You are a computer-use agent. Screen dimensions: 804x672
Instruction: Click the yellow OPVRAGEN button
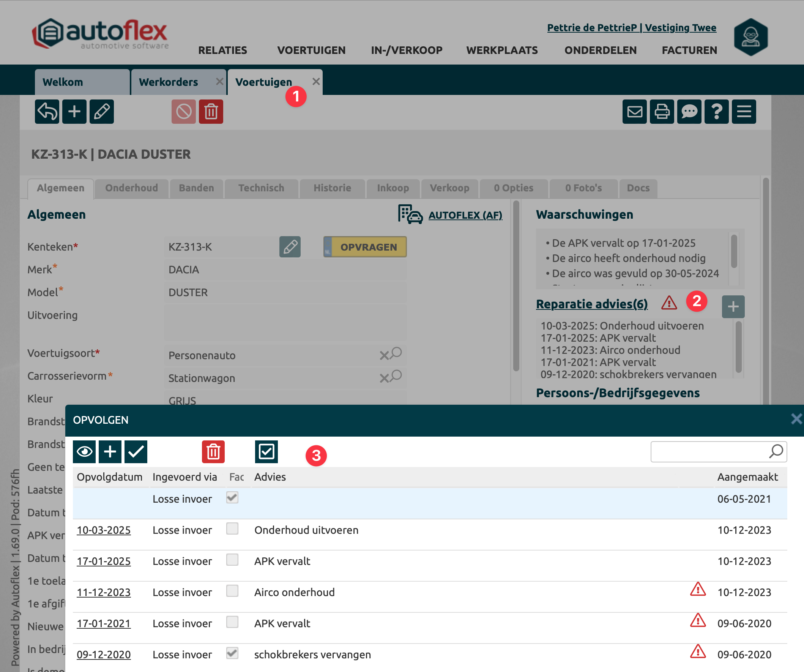(368, 247)
